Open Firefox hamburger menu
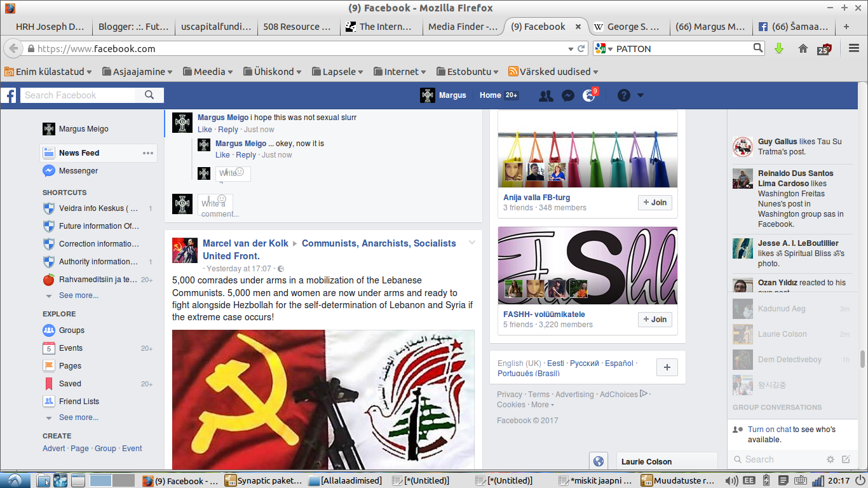The height and width of the screenshot is (488, 868). click(854, 48)
